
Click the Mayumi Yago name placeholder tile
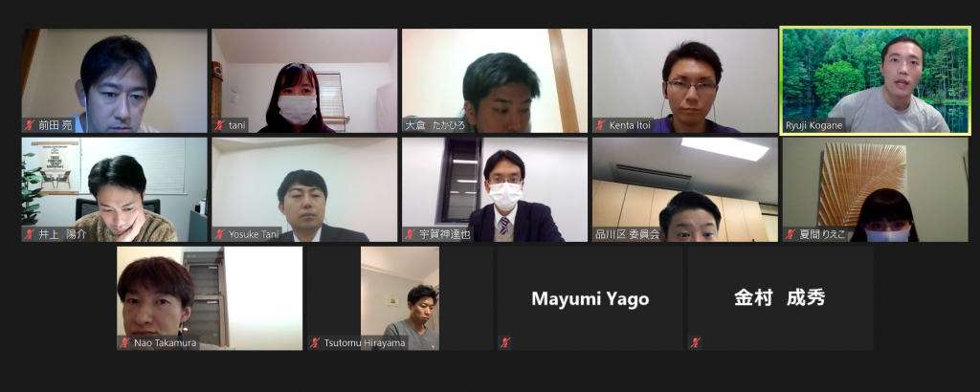[590, 298]
